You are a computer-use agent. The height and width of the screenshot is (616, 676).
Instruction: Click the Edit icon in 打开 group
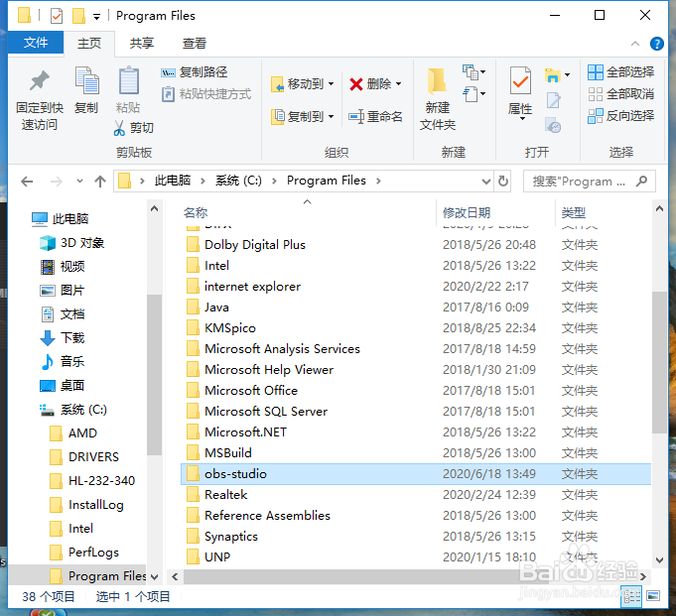coord(553,100)
